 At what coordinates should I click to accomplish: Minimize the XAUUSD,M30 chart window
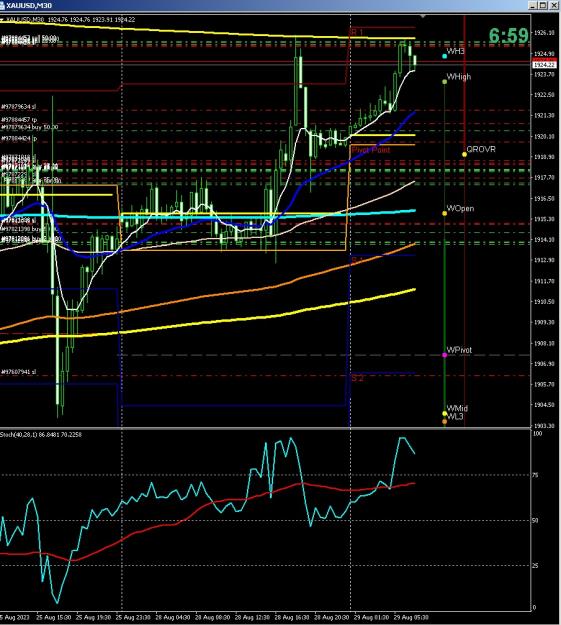(x=533, y=5)
